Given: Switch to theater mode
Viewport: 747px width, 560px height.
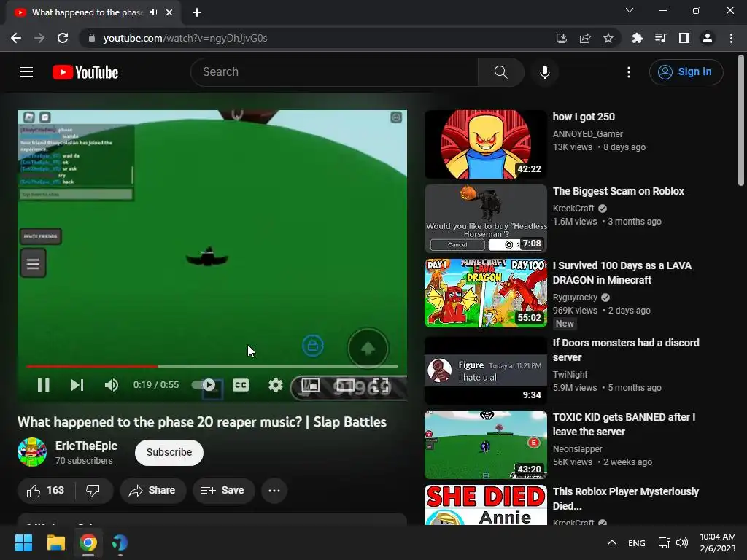Looking at the screenshot, I should [345, 385].
